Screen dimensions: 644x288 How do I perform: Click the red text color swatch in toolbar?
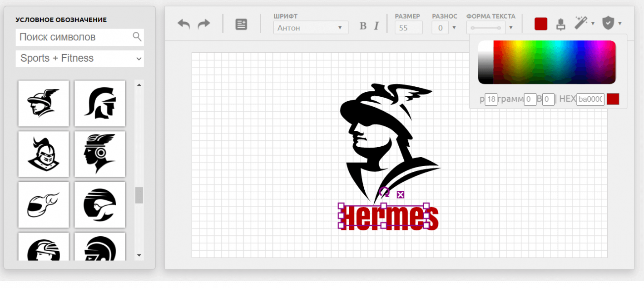coord(540,24)
